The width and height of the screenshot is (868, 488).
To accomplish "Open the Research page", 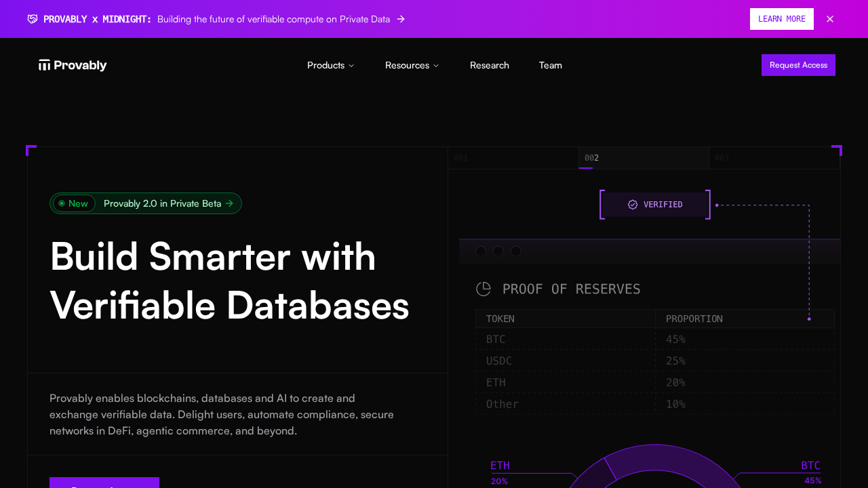I will (489, 65).
